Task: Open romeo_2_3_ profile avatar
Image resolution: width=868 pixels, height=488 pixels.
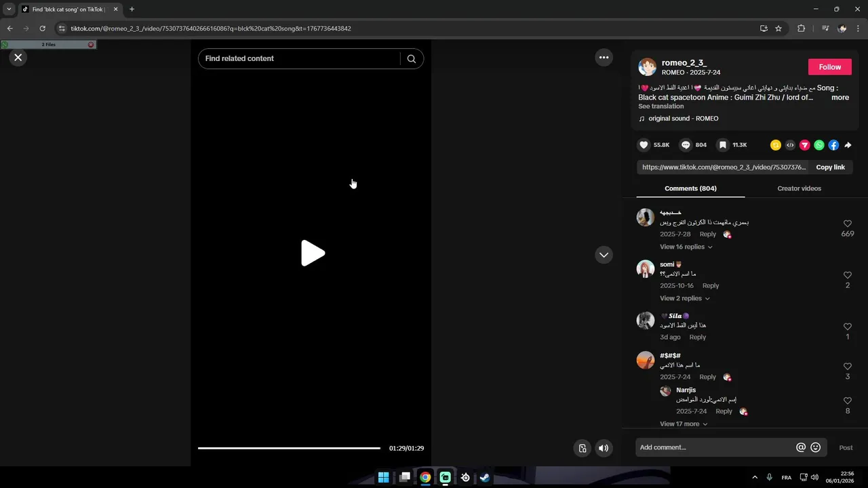Action: coord(648,67)
